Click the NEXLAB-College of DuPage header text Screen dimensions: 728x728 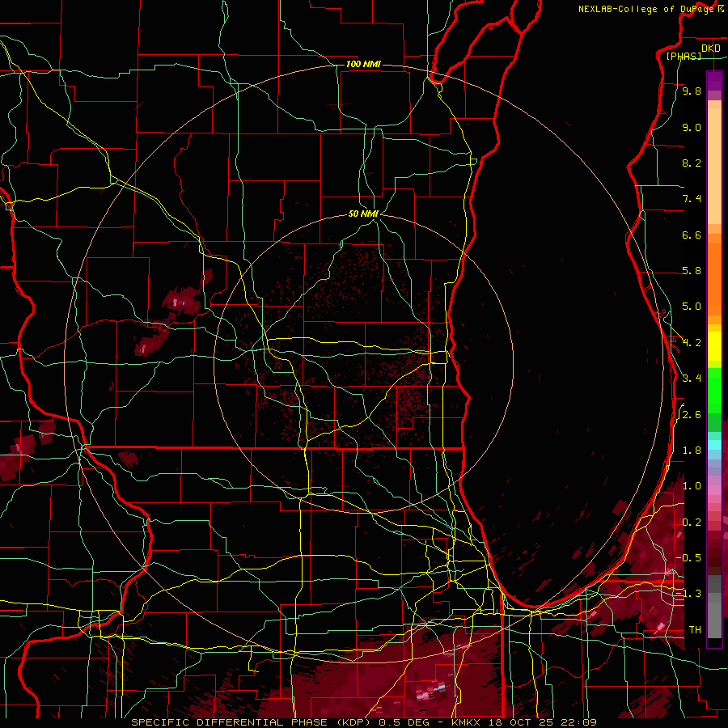click(x=646, y=9)
